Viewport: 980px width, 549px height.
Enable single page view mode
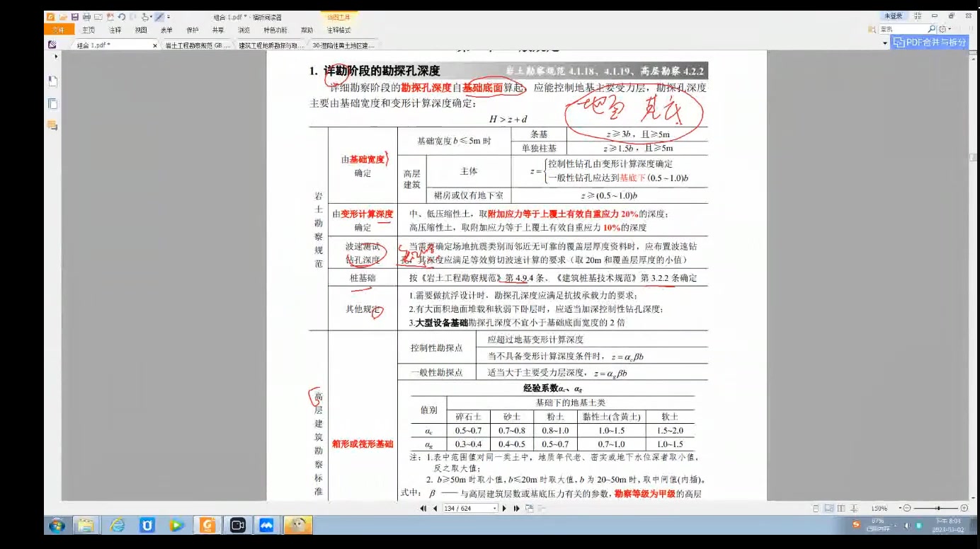tap(816, 508)
